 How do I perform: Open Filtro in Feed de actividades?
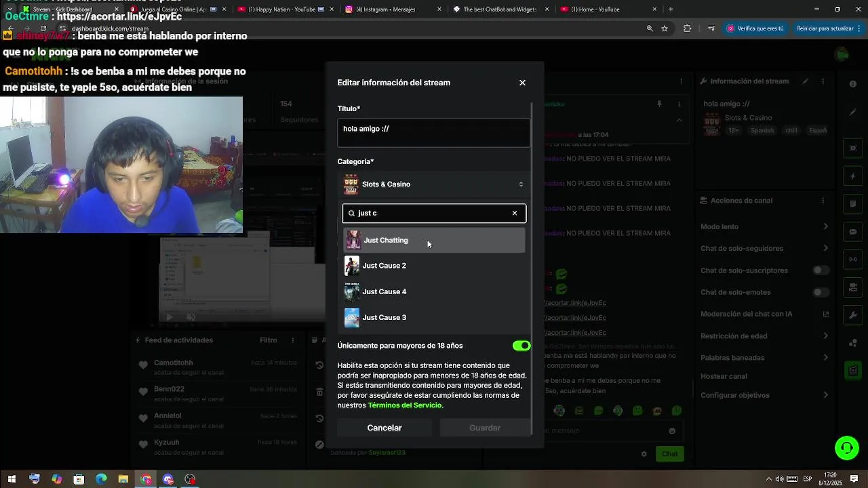click(x=269, y=340)
